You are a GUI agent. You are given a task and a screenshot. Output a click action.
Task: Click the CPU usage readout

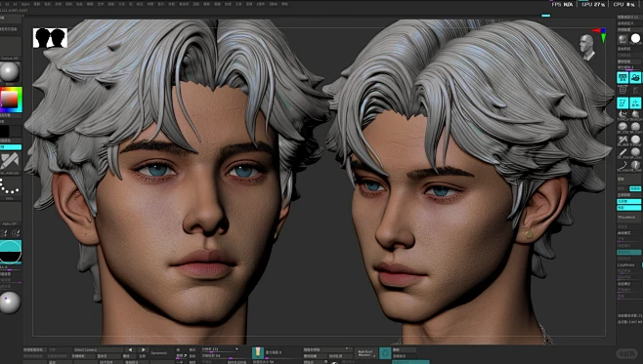(x=624, y=4)
